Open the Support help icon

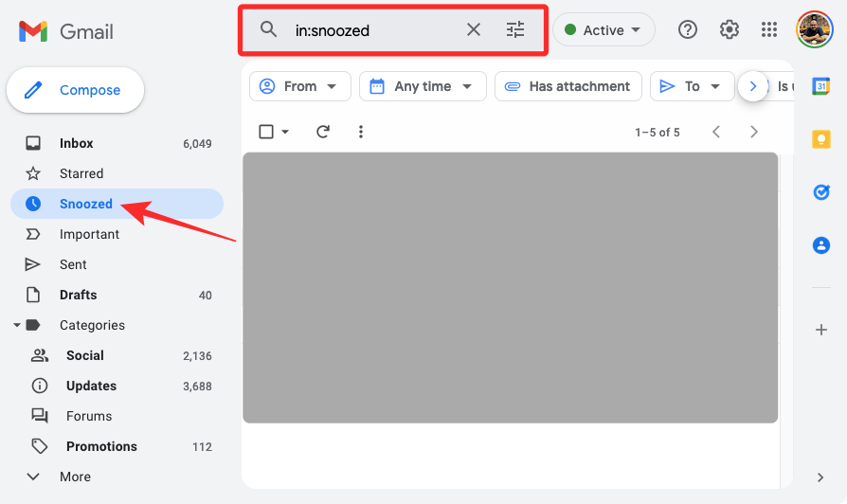coord(688,30)
